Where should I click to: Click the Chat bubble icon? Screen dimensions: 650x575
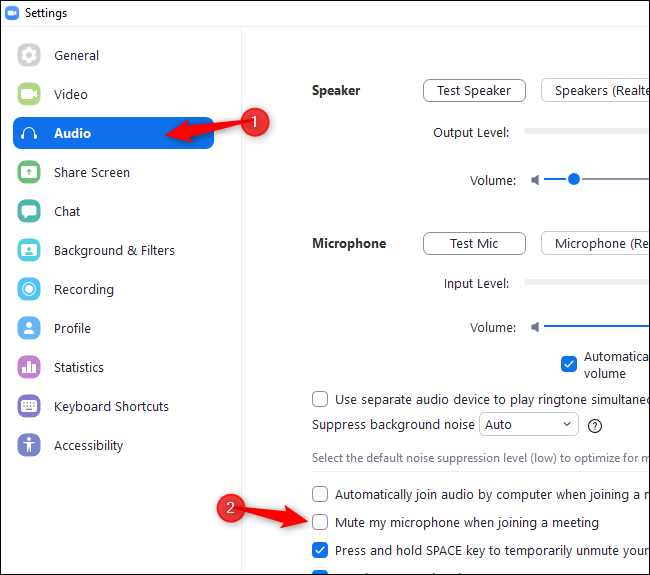(29, 211)
